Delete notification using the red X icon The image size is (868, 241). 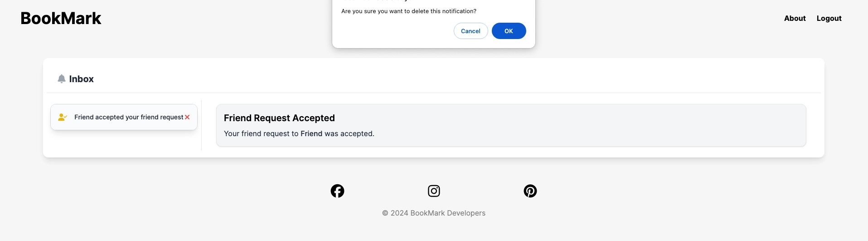187,117
